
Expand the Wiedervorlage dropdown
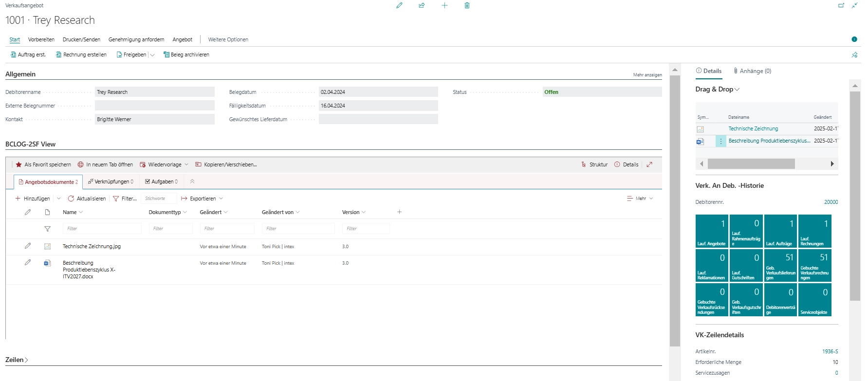(186, 164)
